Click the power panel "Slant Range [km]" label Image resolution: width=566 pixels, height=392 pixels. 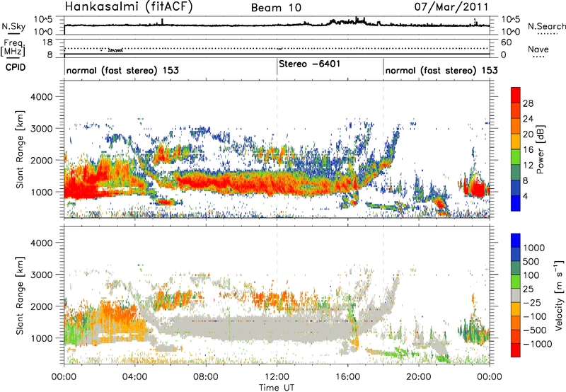click(20, 149)
